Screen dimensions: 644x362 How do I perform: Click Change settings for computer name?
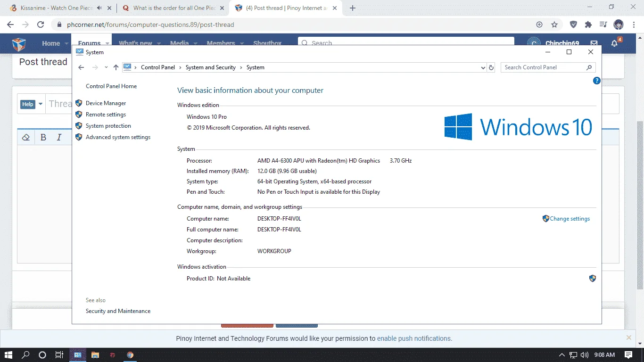click(570, 219)
